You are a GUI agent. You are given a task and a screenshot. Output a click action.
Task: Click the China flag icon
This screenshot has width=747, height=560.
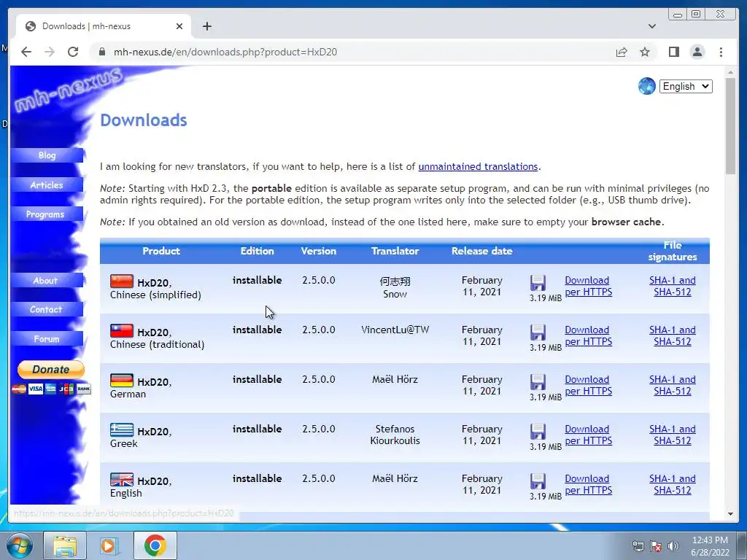coord(122,281)
